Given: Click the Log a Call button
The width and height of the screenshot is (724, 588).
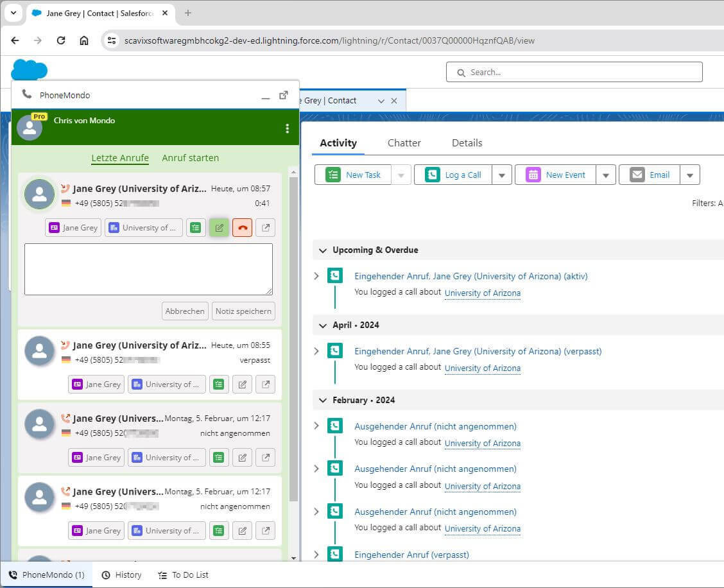Looking at the screenshot, I should coord(453,175).
